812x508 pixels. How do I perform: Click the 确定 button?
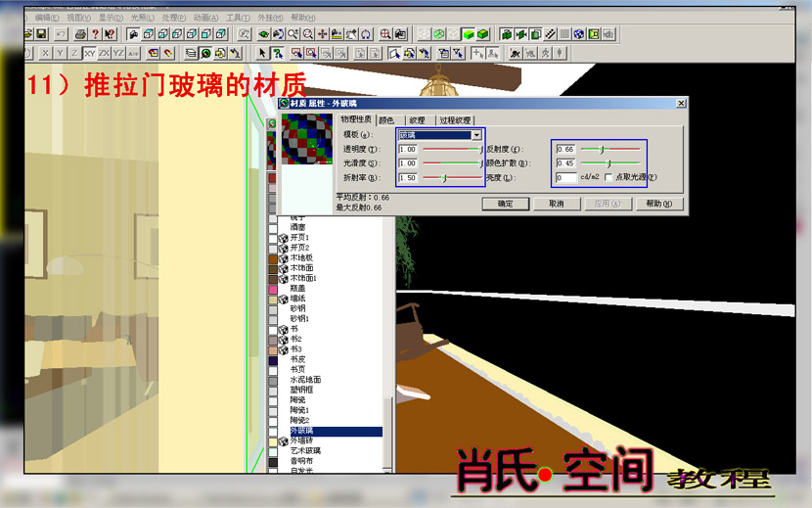click(x=506, y=204)
